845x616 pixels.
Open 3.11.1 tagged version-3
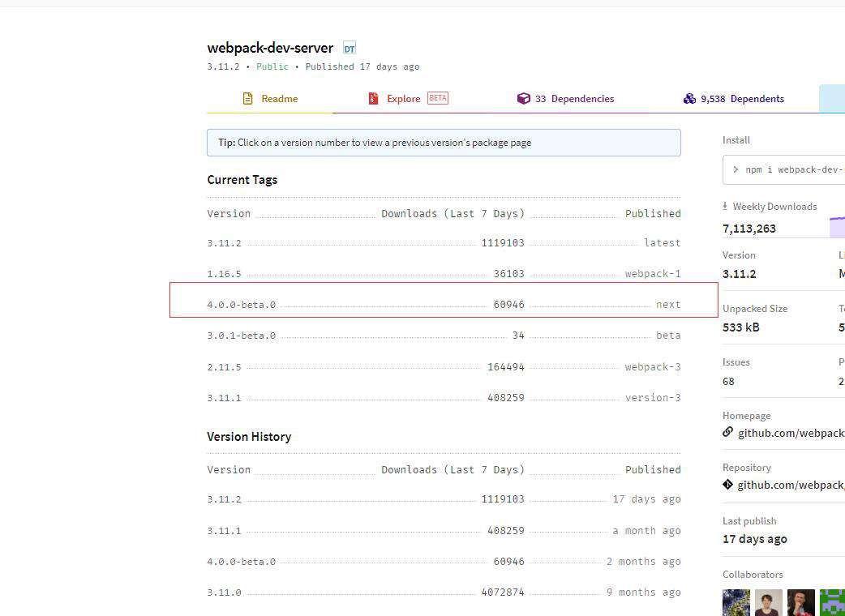point(224,398)
